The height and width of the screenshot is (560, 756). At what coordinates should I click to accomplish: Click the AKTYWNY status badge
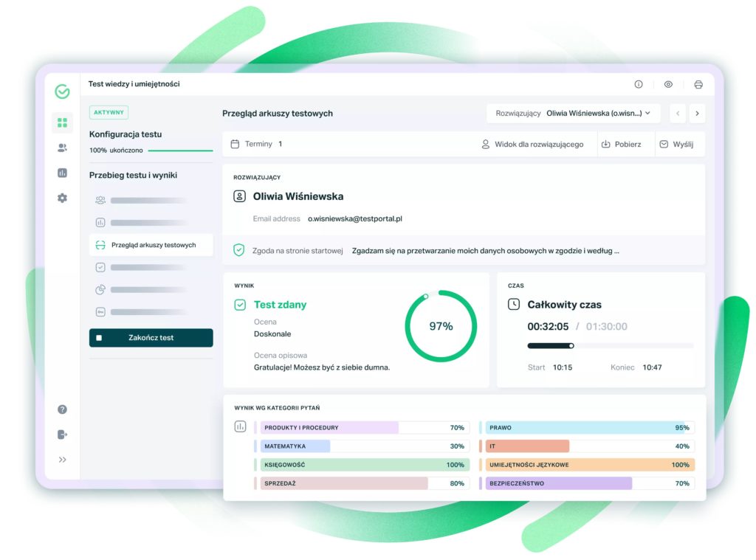pos(109,112)
